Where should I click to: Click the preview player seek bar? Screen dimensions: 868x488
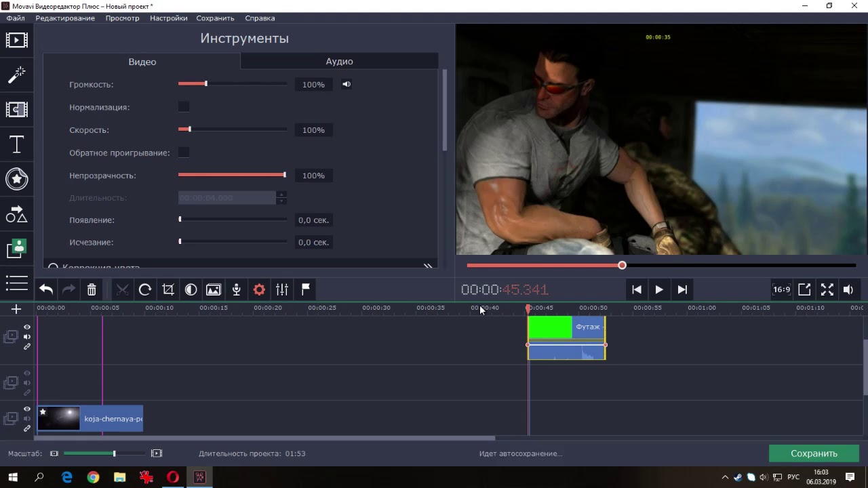[661, 265]
